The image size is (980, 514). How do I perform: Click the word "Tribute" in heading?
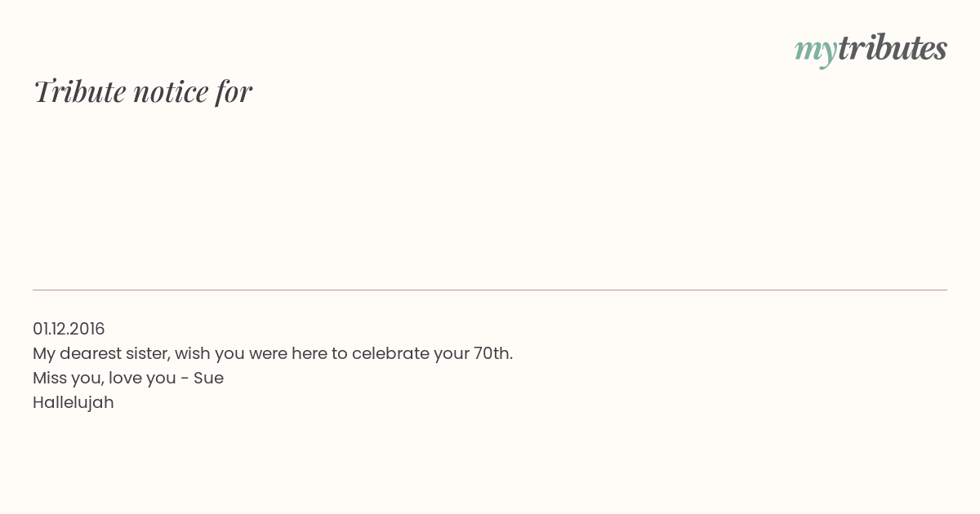[79, 91]
